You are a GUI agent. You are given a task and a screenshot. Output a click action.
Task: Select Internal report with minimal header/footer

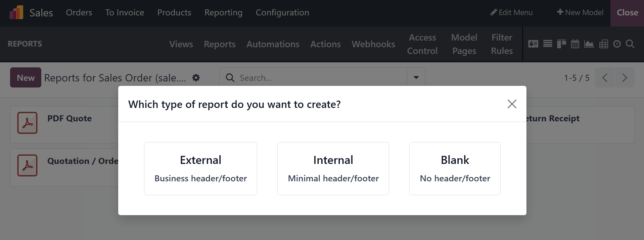click(x=333, y=169)
